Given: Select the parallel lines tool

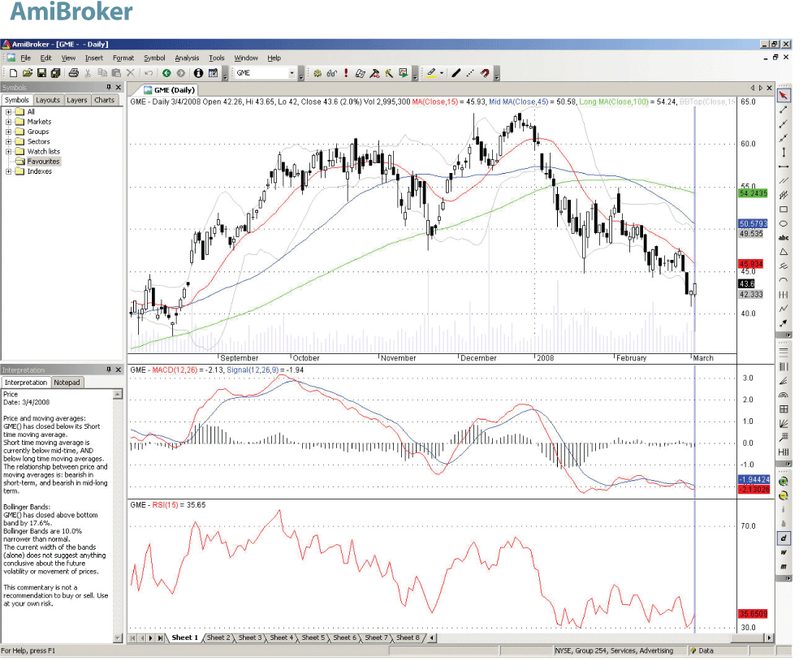Looking at the screenshot, I should point(783,181).
